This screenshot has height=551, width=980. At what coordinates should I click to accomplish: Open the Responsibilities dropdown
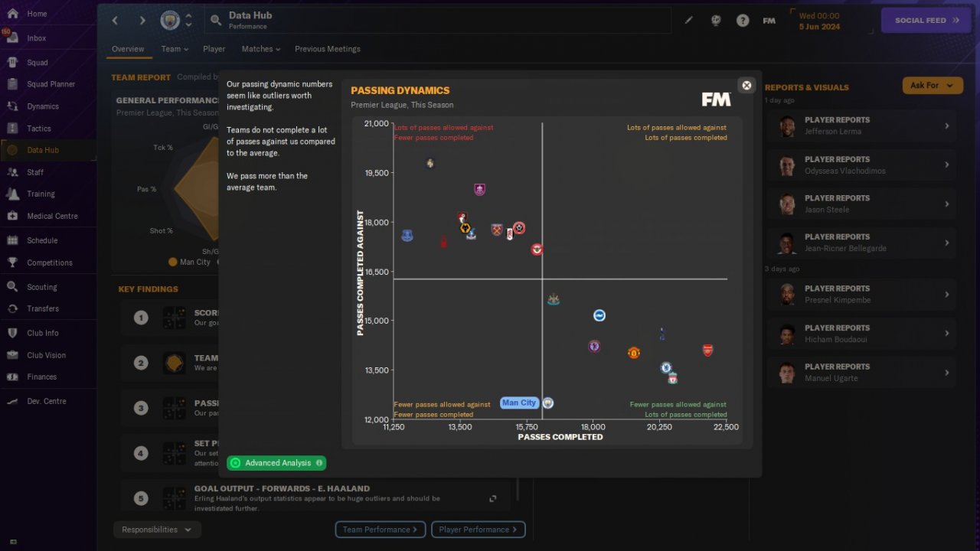click(157, 530)
